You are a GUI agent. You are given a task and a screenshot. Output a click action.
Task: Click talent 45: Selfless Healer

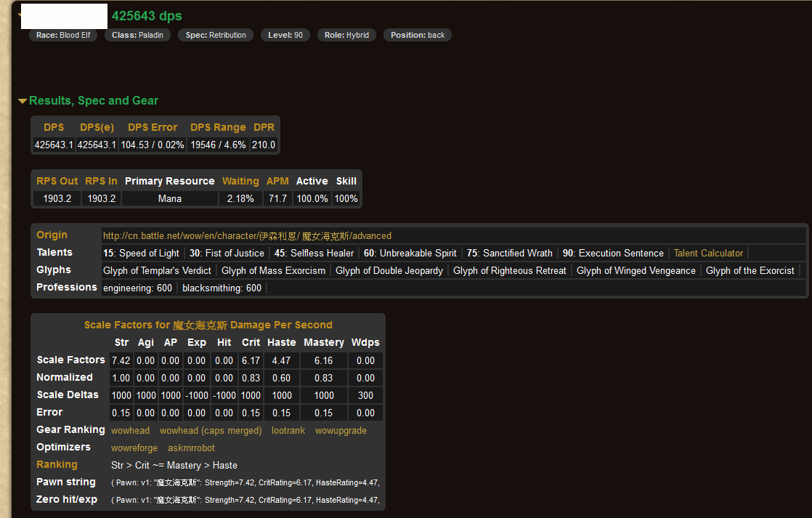314,254
